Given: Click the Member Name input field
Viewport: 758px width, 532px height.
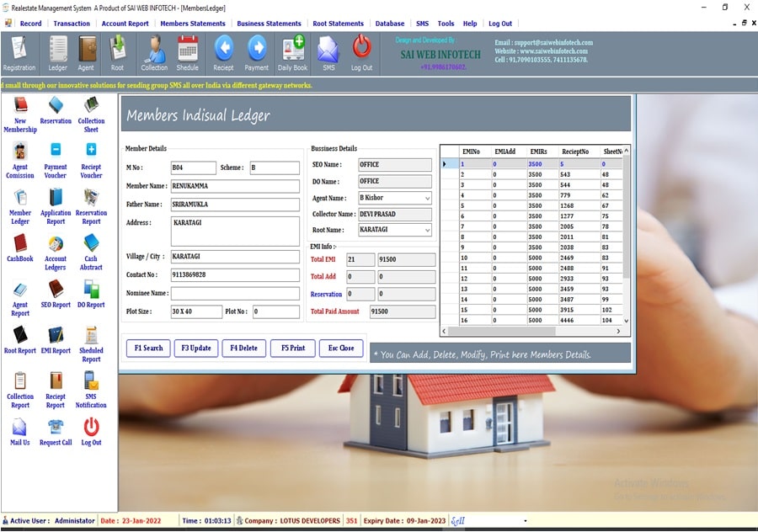Looking at the screenshot, I should coord(235,186).
